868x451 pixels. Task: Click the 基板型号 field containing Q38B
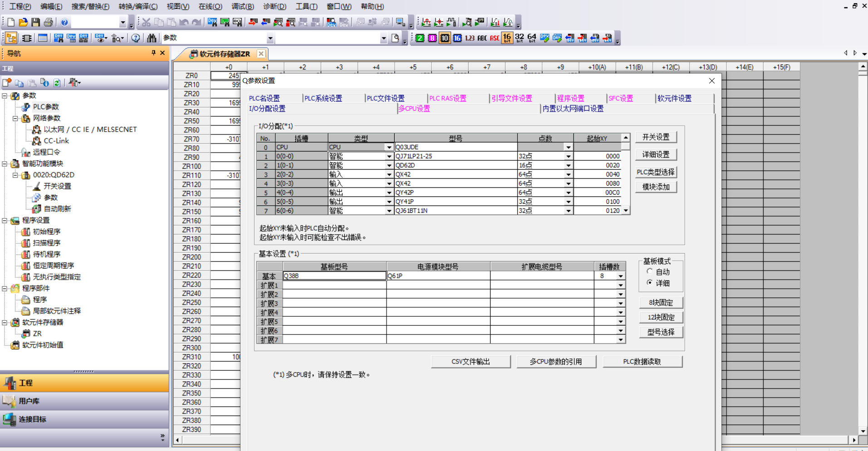click(x=334, y=276)
